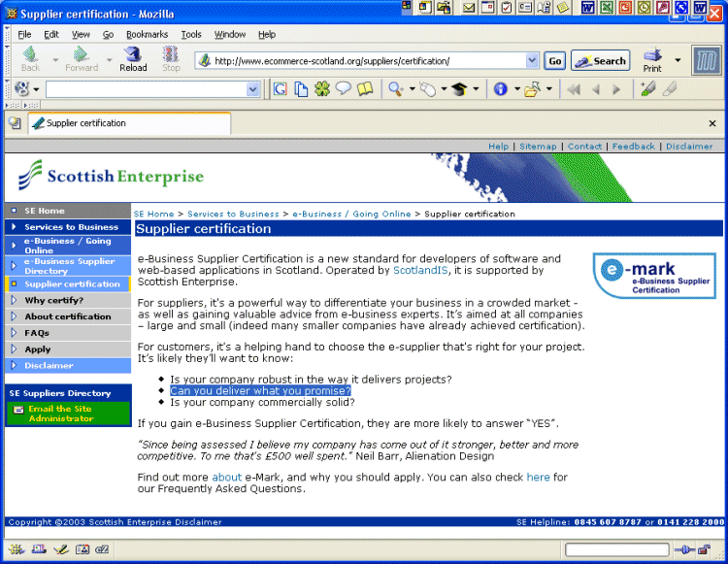Viewport: 728px width, 564px height.
Task: Click the Go button
Action: click(555, 61)
